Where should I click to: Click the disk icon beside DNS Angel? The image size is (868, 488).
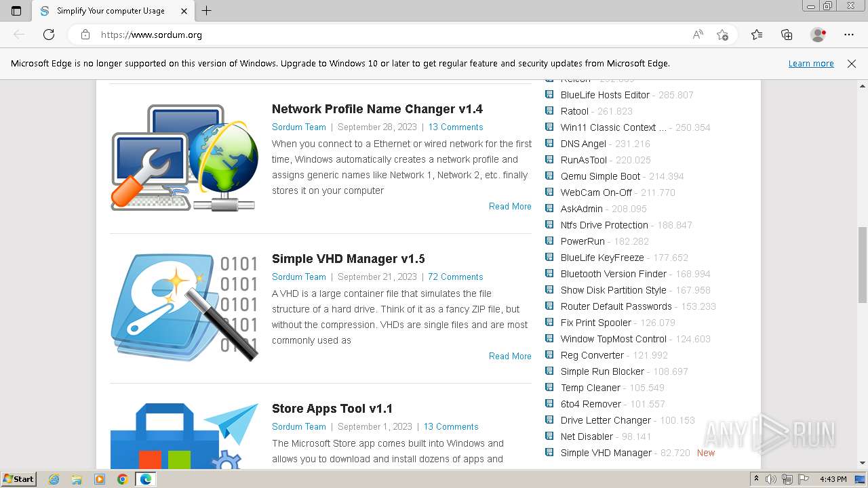pyautogui.click(x=549, y=143)
